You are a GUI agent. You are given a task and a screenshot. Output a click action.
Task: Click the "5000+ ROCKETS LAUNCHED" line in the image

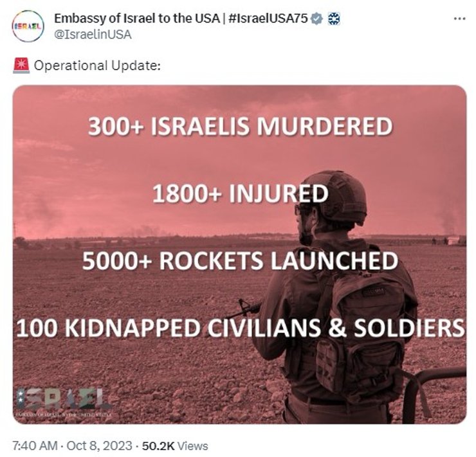click(x=239, y=261)
